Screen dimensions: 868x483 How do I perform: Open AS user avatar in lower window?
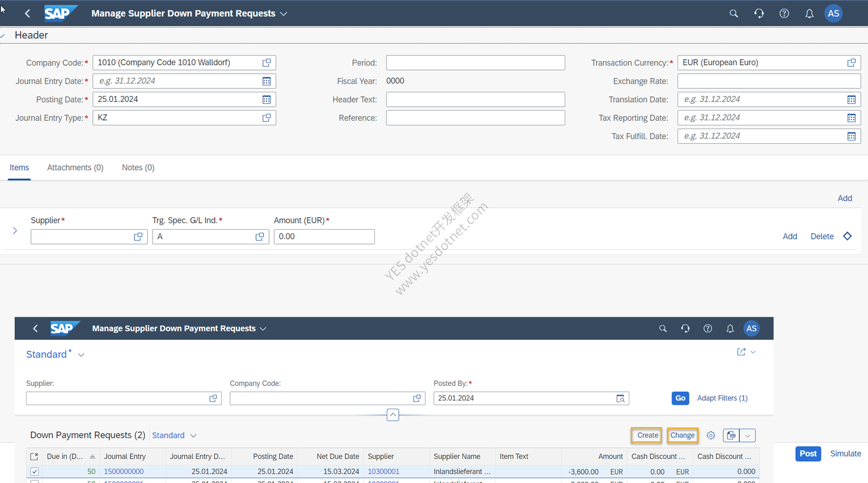(751, 328)
